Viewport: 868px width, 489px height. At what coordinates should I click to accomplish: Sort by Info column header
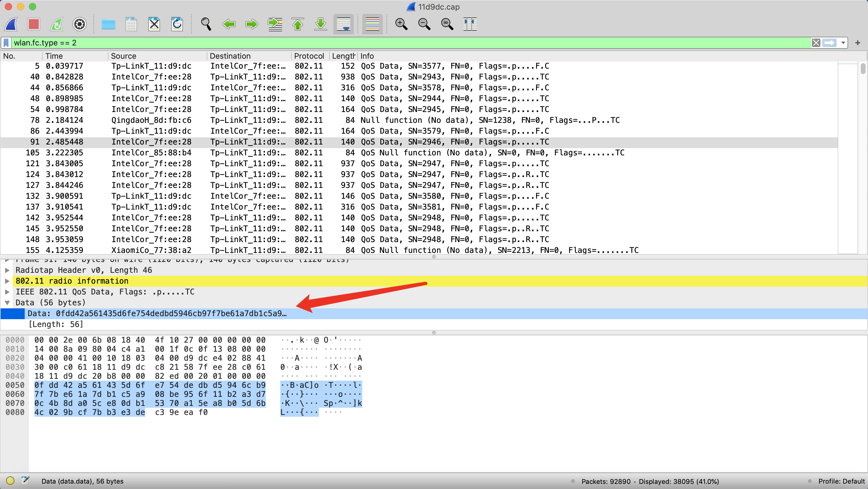pyautogui.click(x=597, y=56)
